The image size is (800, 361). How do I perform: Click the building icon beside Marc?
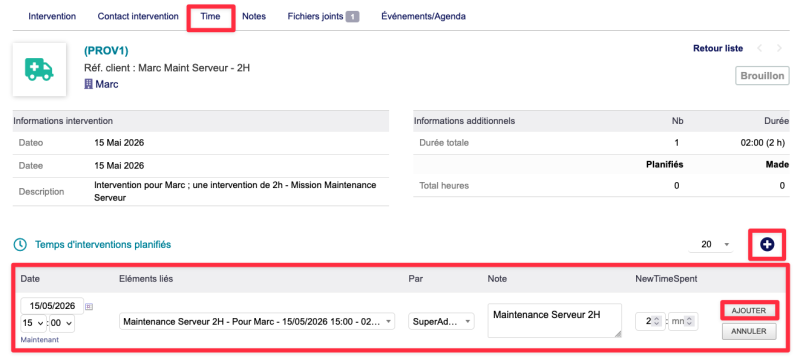point(88,84)
